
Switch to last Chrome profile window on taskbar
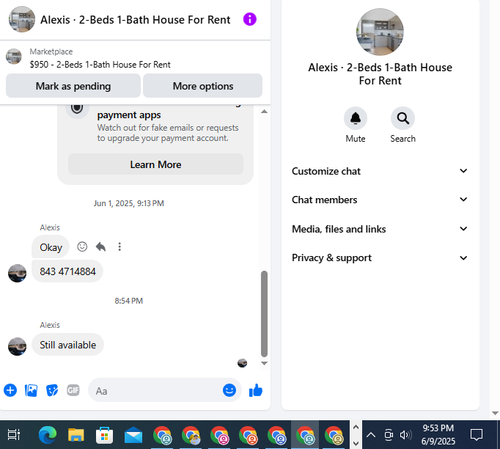tap(334, 435)
